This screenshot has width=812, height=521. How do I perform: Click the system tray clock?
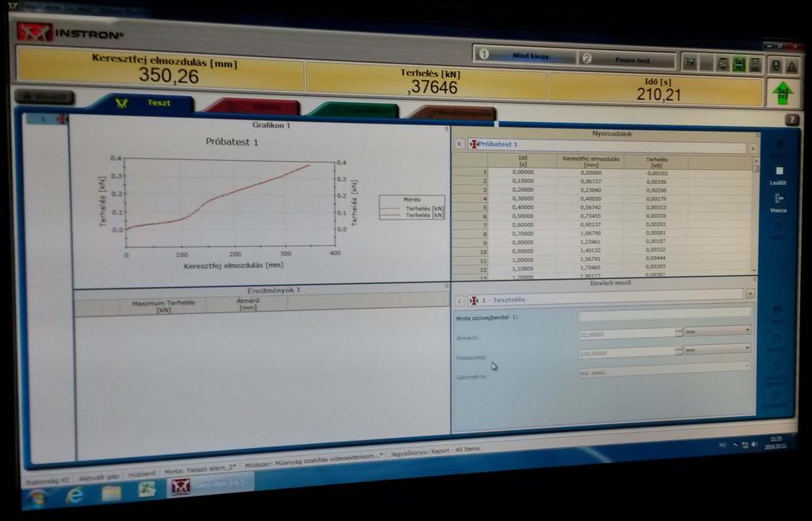tap(775, 442)
